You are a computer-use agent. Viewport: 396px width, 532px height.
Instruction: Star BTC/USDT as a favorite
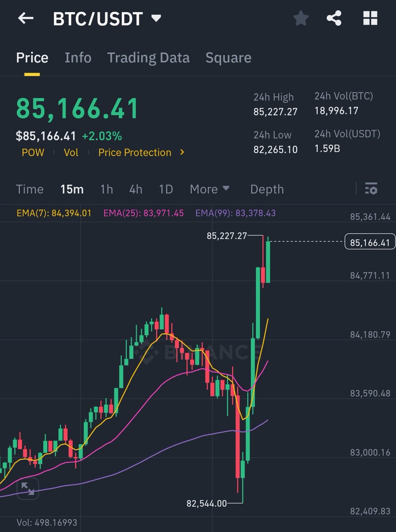click(301, 18)
